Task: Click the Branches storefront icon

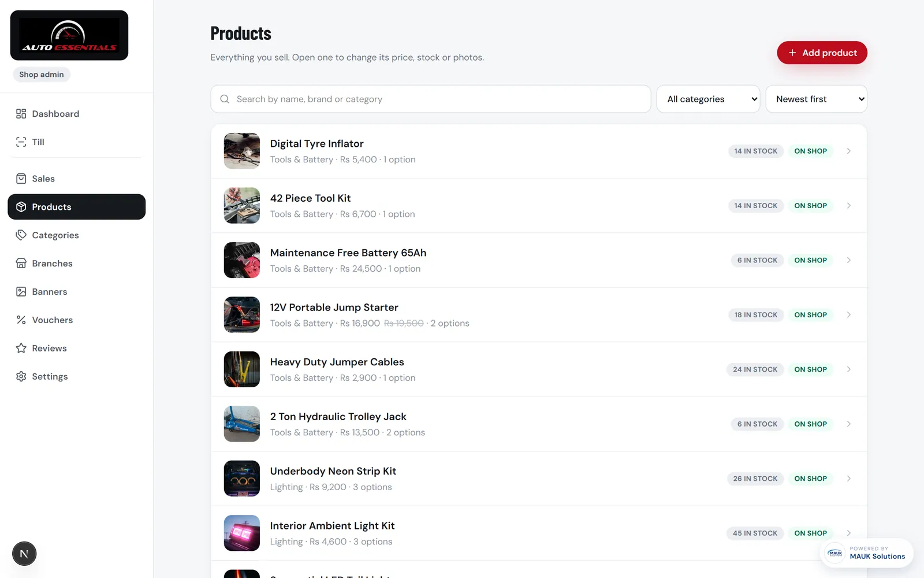Action: pos(21,264)
